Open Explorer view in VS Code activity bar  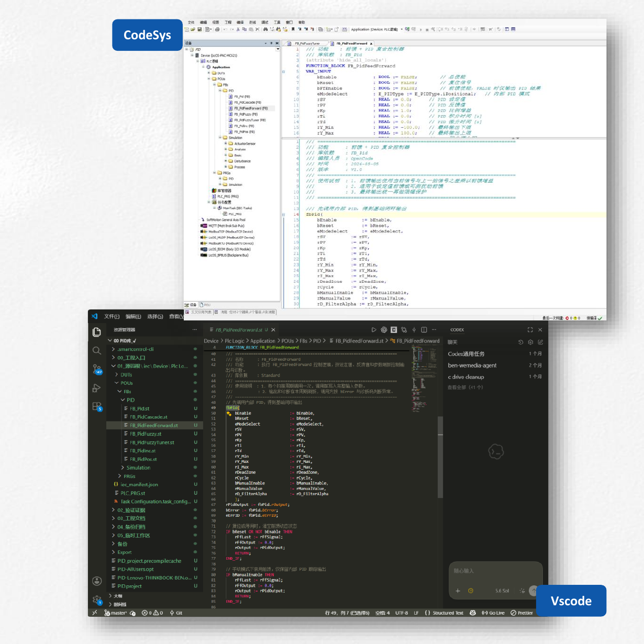pyautogui.click(x=97, y=332)
